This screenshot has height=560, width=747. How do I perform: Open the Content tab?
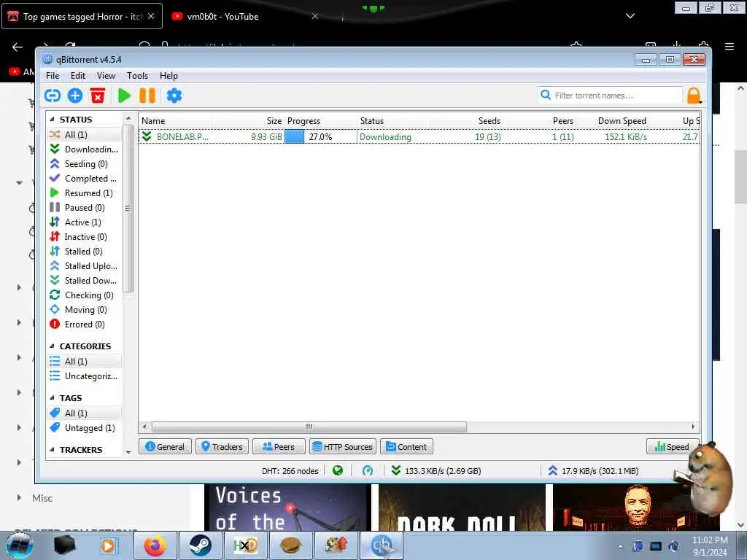tap(407, 447)
